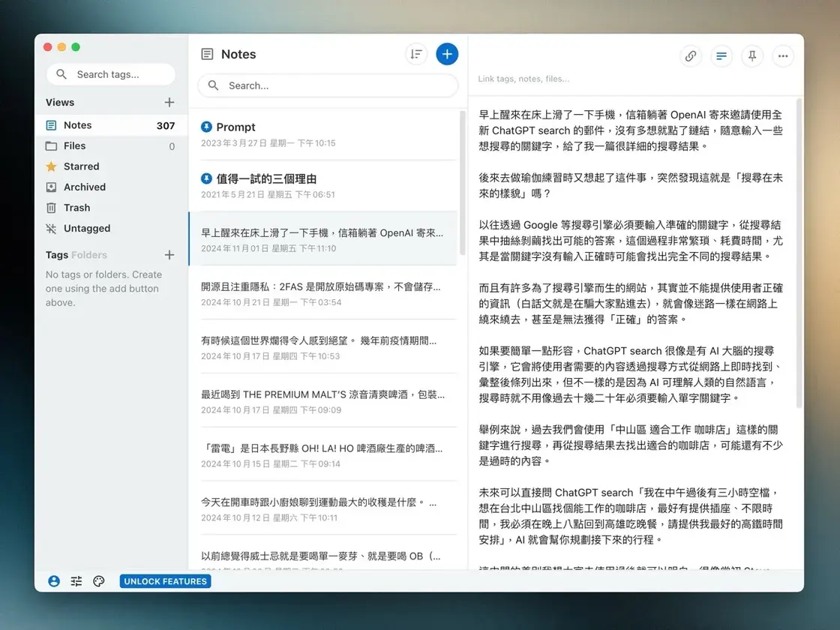Click the note editor scrollbar

click(x=799, y=253)
